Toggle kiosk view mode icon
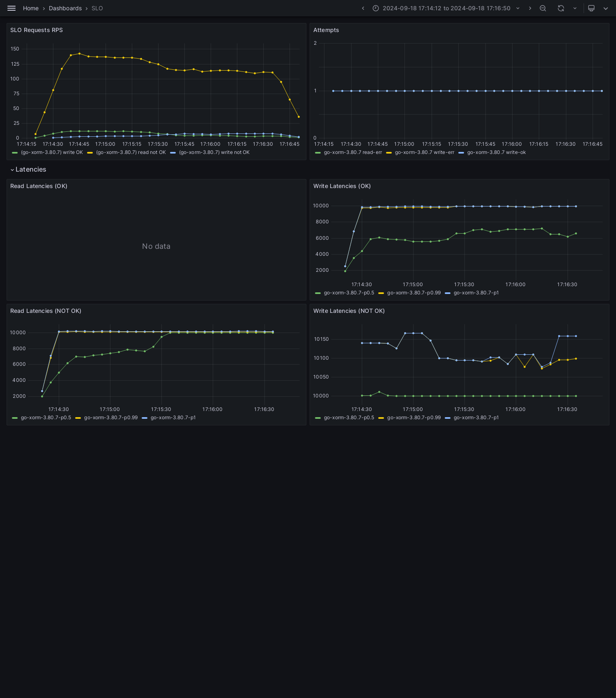Image resolution: width=616 pixels, height=698 pixels. coord(591,8)
